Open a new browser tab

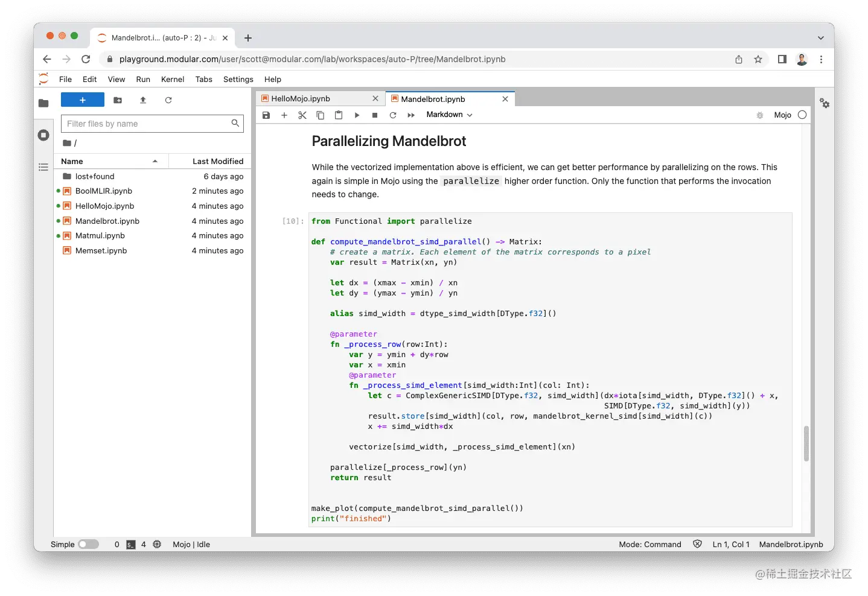(248, 38)
